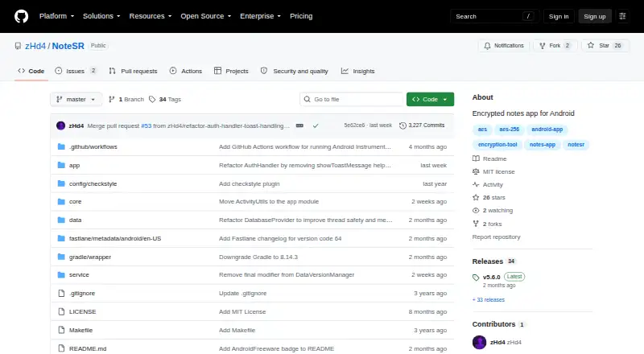Click the Notifications bell button
This screenshot has width=644, height=354.
(x=504, y=46)
